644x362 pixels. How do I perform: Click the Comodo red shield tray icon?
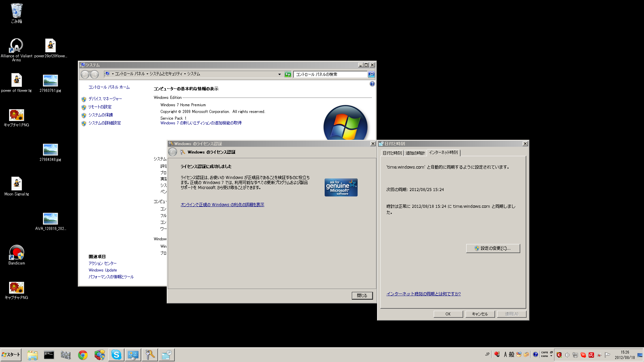[559, 355]
